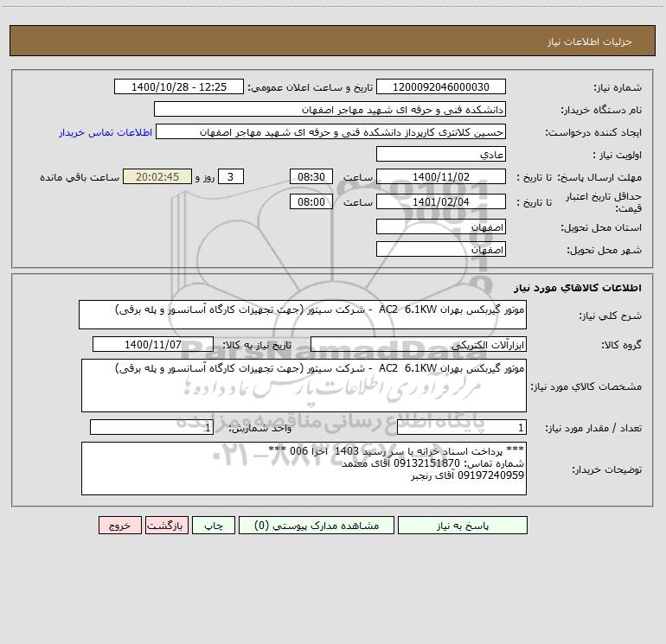Click the priority field 'عادی'
This screenshot has width=666, height=644.
pyautogui.click(x=441, y=154)
